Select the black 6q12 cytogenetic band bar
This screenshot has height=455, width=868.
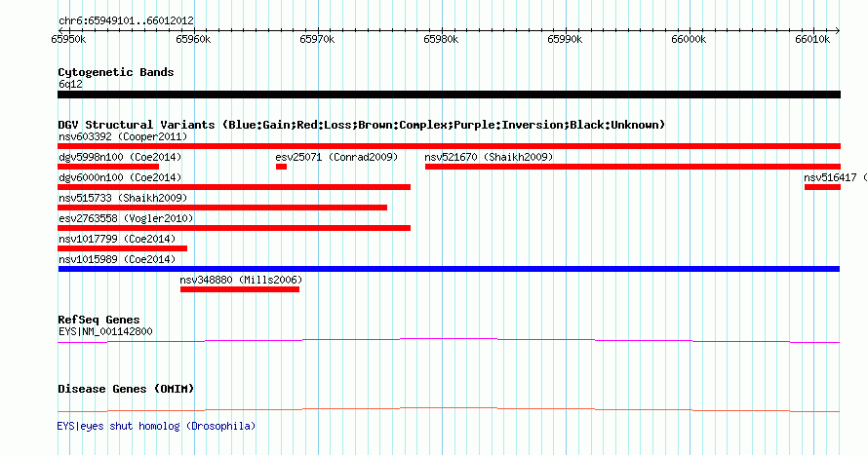(x=449, y=95)
